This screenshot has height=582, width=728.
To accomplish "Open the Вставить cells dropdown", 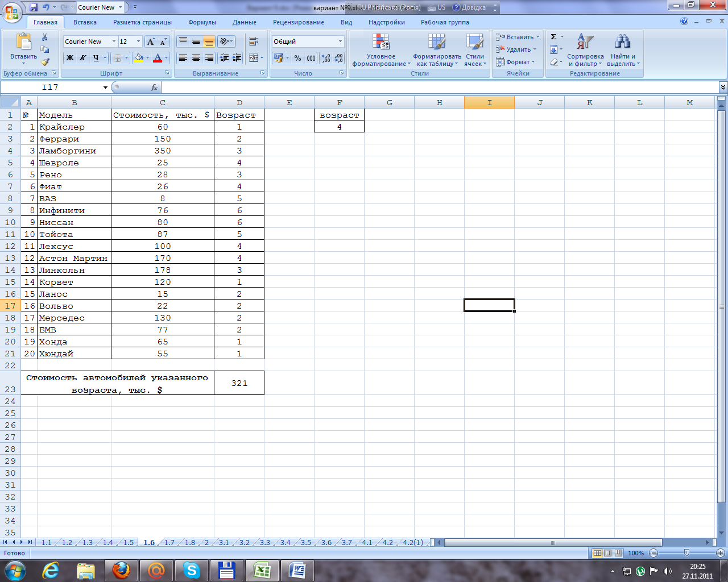I will pos(518,37).
